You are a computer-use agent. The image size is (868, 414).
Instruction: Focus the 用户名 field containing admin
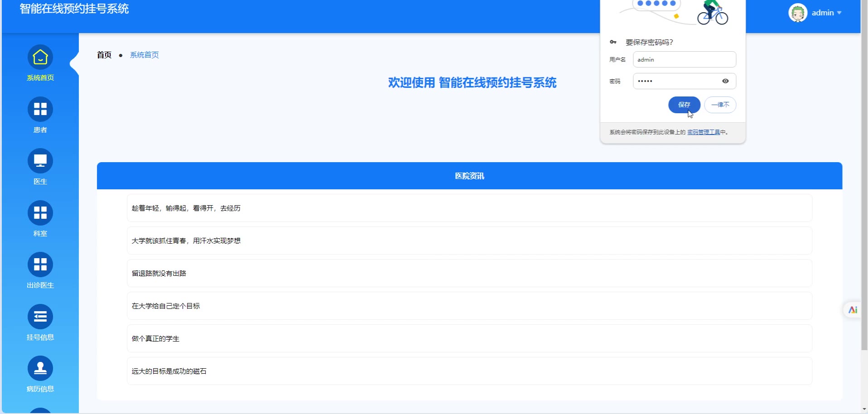685,59
